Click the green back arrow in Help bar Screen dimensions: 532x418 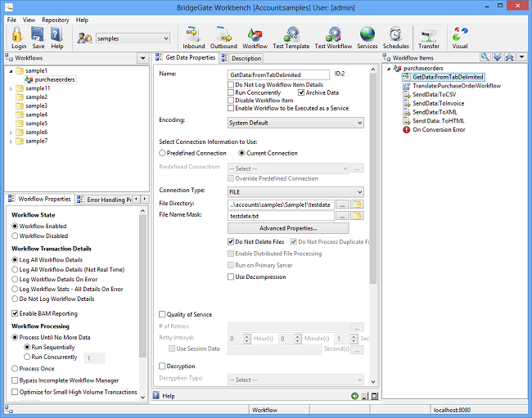(354, 396)
